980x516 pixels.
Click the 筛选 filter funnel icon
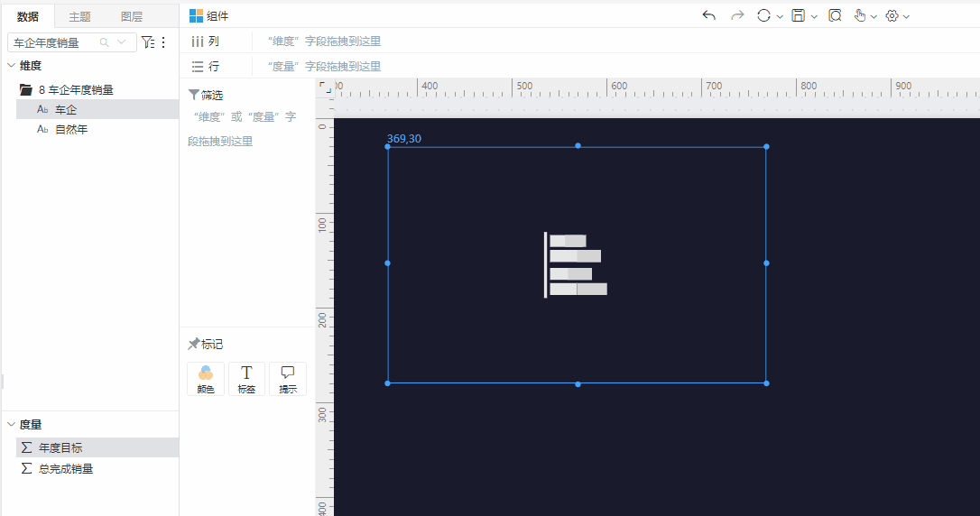click(194, 95)
